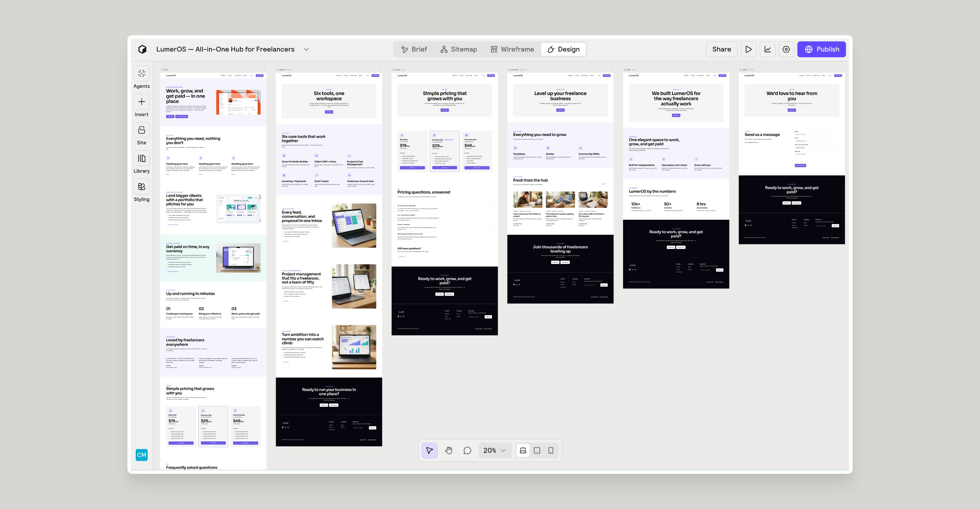Open project settings via the circular target icon
This screenshot has height=509, width=980.
pos(786,49)
